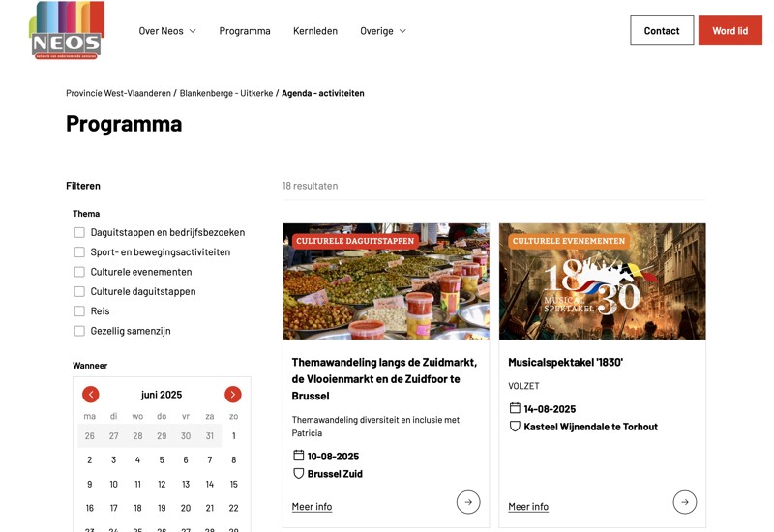Enable the Culturele evenementen checkbox
Screen dimensions: 774x532
[x=79, y=272]
